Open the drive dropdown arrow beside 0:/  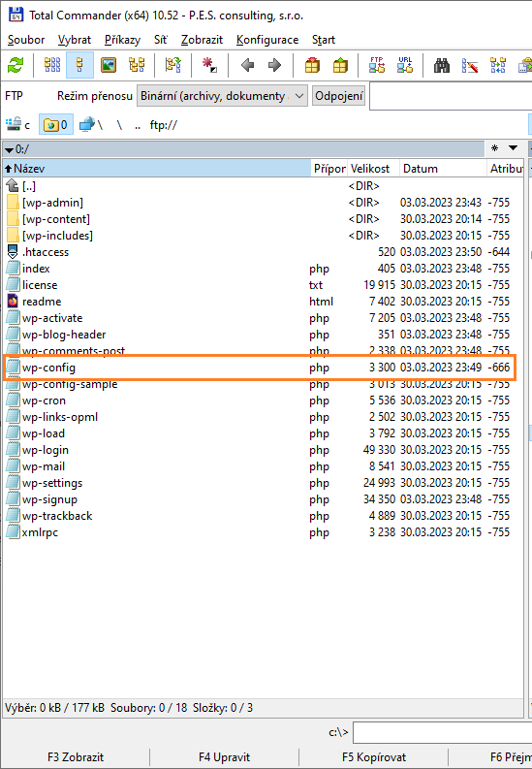[9, 149]
